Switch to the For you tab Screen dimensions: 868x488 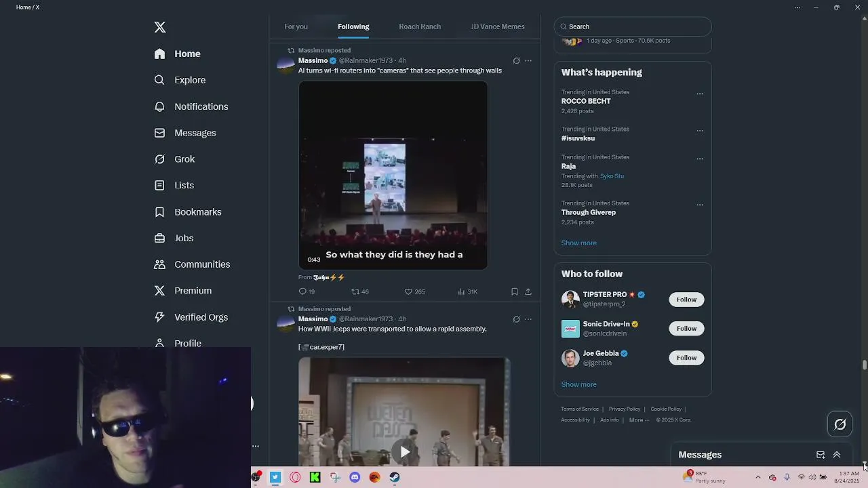click(x=296, y=26)
